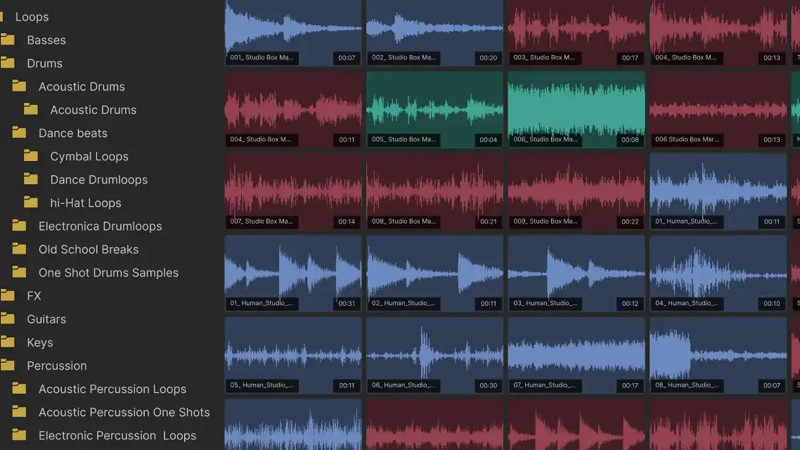Image resolution: width=800 pixels, height=450 pixels.
Task: Select the 003_ Studio Box sample tile
Action: tap(577, 33)
